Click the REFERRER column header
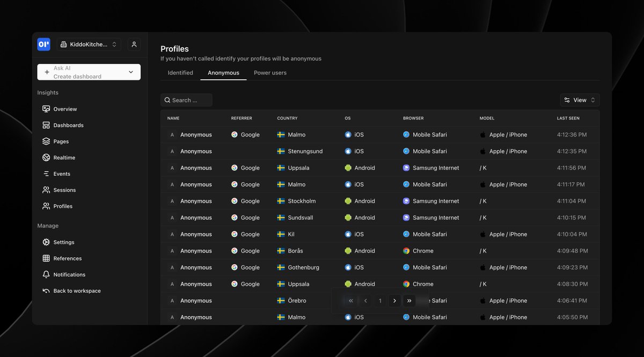This screenshot has width=644, height=357. click(241, 118)
